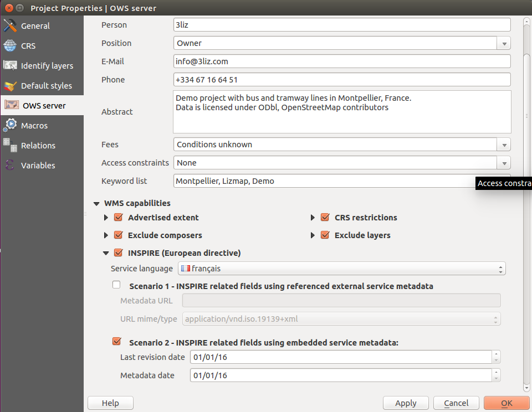Toggle the CRS restrictions checkbox
The height and width of the screenshot is (412, 532).
325,218
